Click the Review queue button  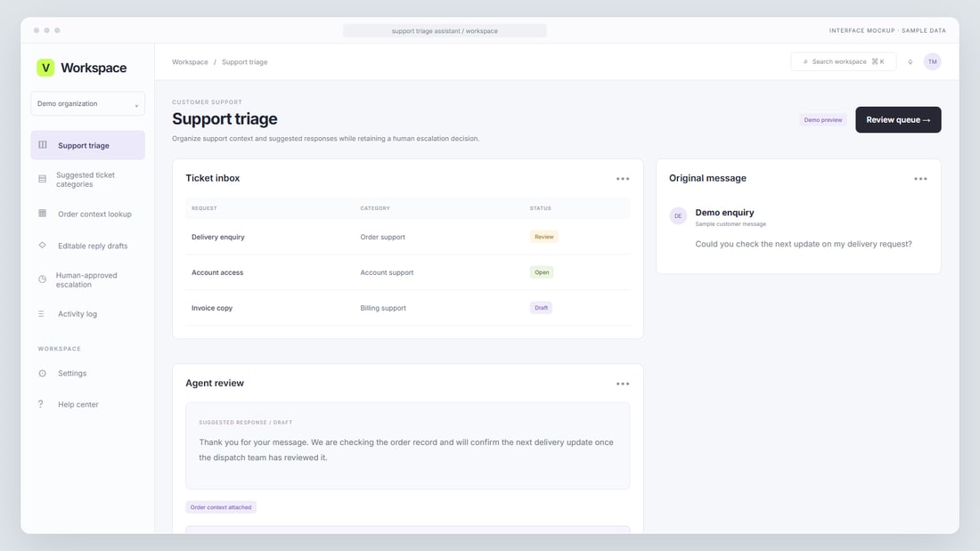(x=898, y=120)
